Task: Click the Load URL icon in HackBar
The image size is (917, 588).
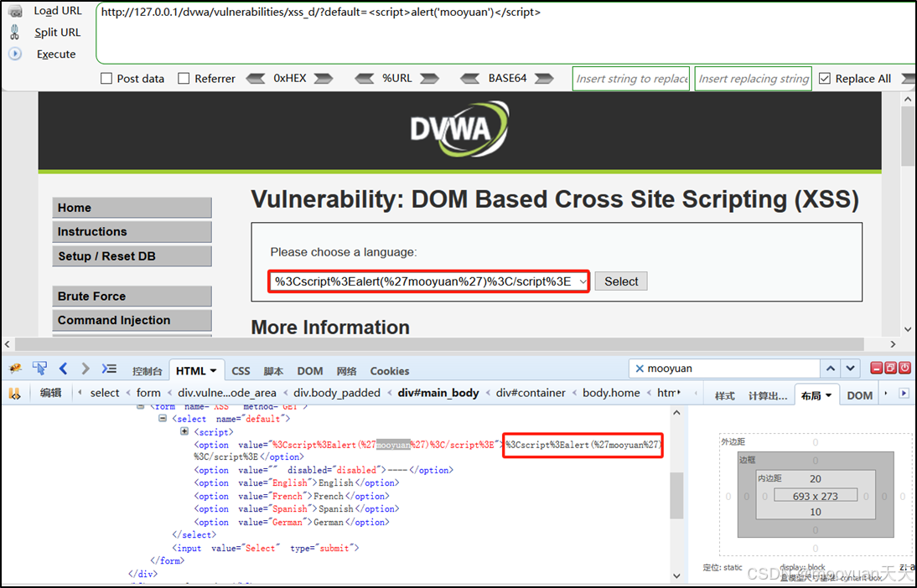Action: click(15, 11)
